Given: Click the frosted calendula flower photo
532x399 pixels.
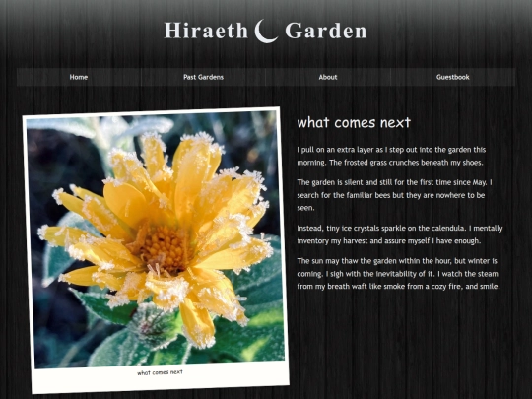Looking at the screenshot, I should click(x=156, y=239).
